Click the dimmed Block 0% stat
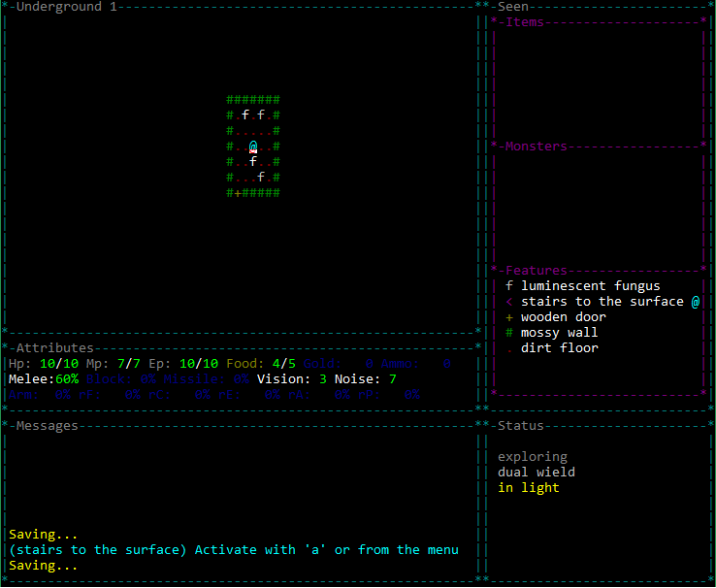Image resolution: width=716 pixels, height=588 pixels. click(x=121, y=379)
